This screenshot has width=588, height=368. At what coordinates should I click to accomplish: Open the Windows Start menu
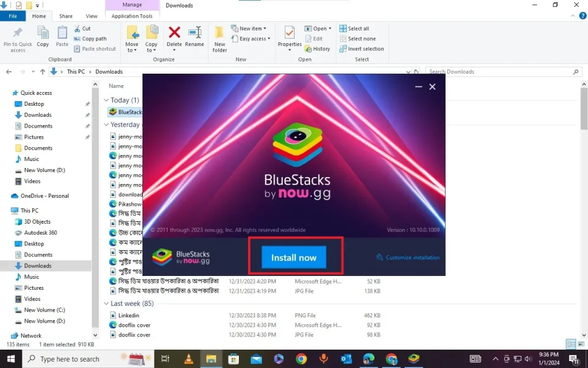click(x=11, y=359)
